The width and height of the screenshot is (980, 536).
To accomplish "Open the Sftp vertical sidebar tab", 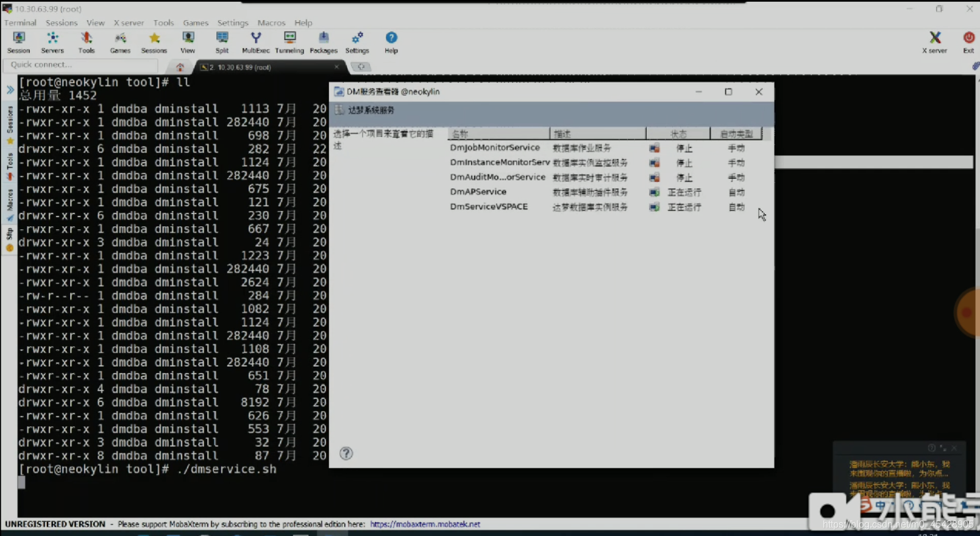I will click(x=10, y=240).
